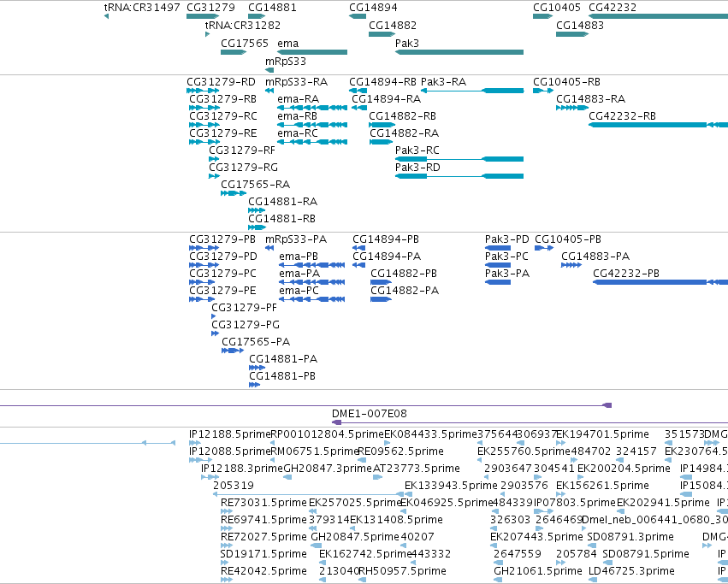Open the mRpS33 gene label

(x=286, y=62)
